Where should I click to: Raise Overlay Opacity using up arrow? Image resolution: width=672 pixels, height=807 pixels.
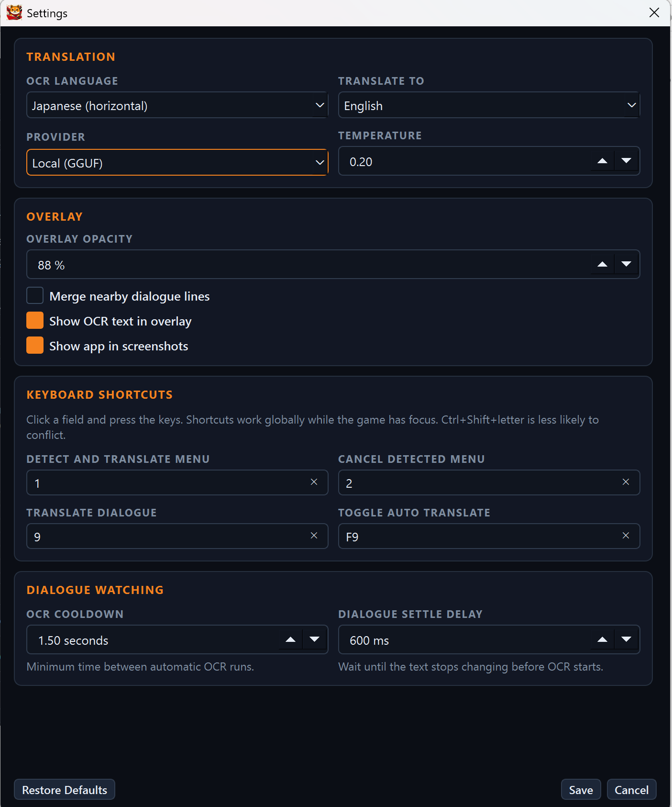pos(602,264)
